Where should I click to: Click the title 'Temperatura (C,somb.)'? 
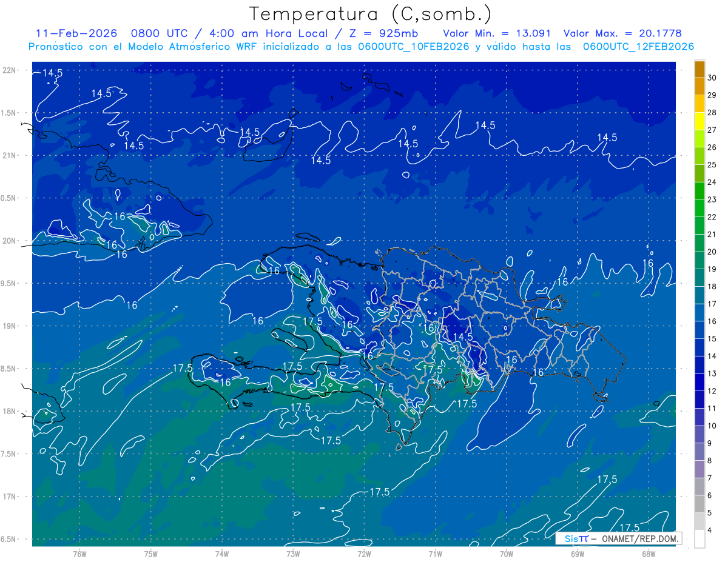pyautogui.click(x=371, y=15)
